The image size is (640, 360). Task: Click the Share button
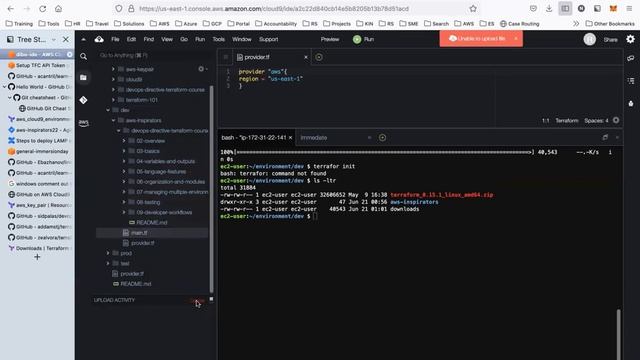(611, 40)
